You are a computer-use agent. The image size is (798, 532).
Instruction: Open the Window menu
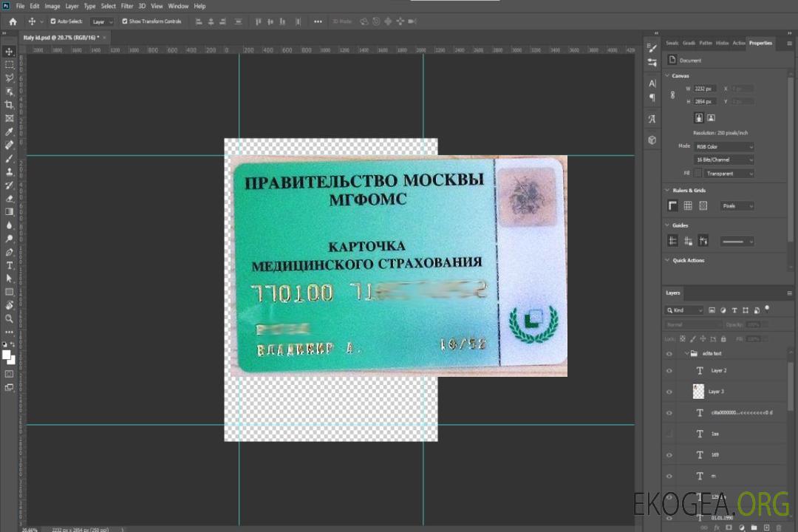pyautogui.click(x=178, y=6)
